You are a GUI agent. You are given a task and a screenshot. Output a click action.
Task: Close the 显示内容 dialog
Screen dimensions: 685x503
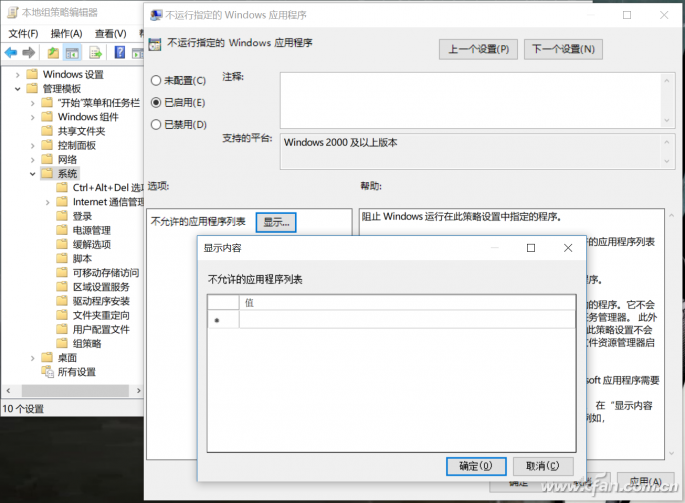point(568,248)
